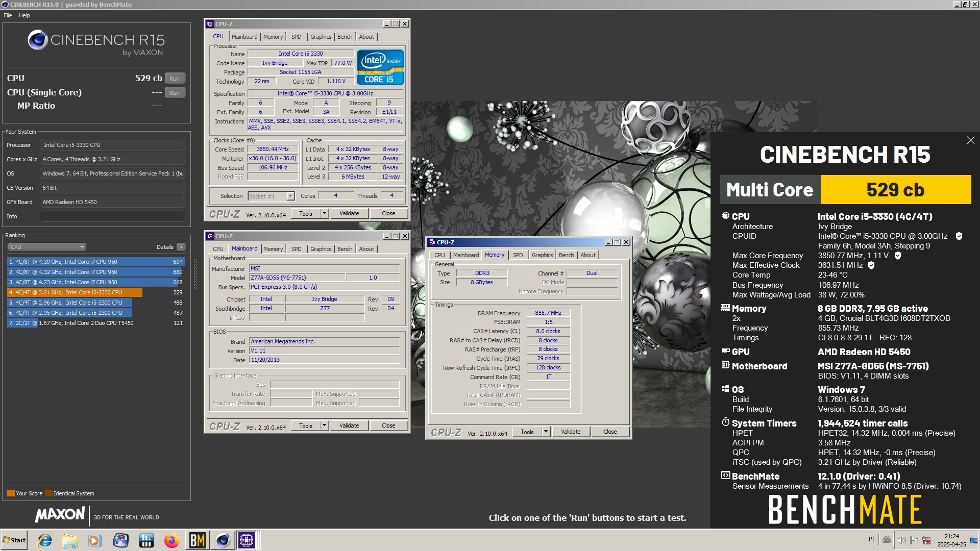
Task: Open Bench tab in CPU-Z CPU window
Action: [x=345, y=37]
